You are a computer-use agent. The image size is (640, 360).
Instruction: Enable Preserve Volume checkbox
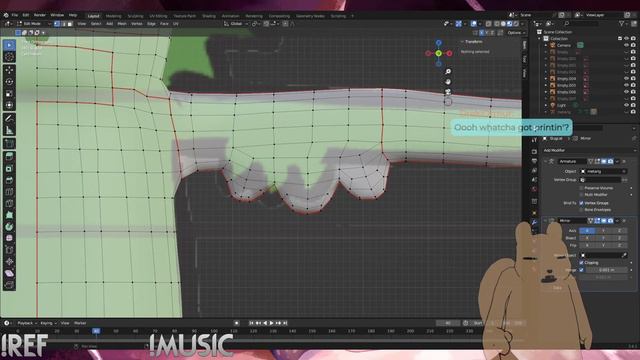(581, 188)
